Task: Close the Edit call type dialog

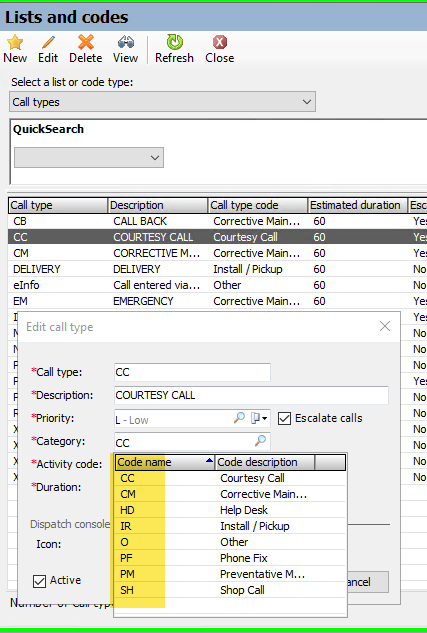Action: point(385,326)
